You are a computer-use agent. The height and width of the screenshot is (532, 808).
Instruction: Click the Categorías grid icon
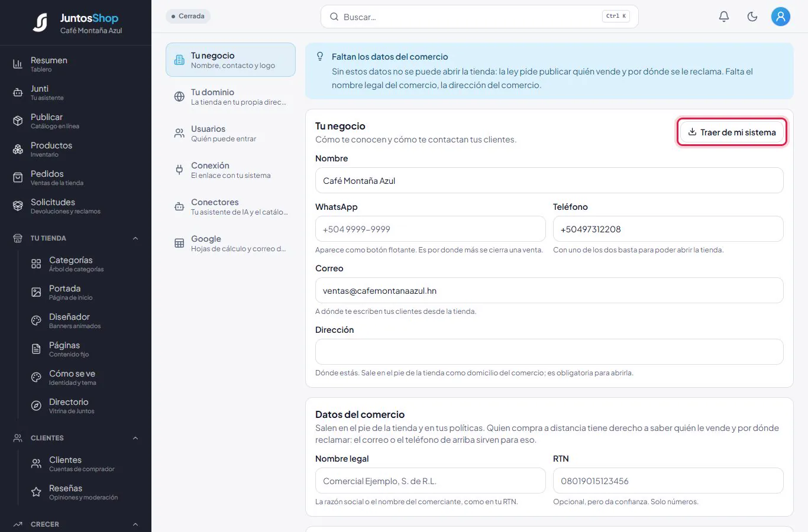click(x=36, y=264)
